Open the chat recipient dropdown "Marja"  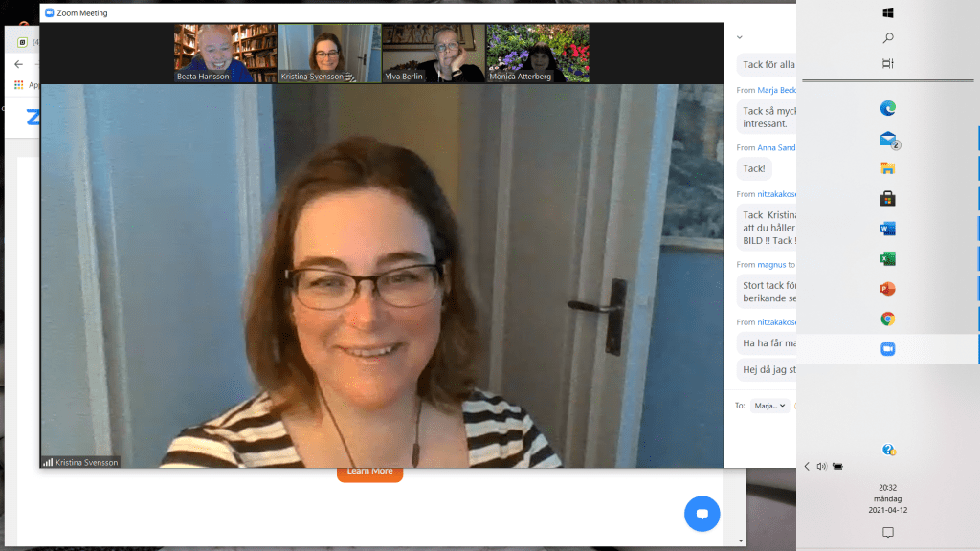pyautogui.click(x=769, y=406)
